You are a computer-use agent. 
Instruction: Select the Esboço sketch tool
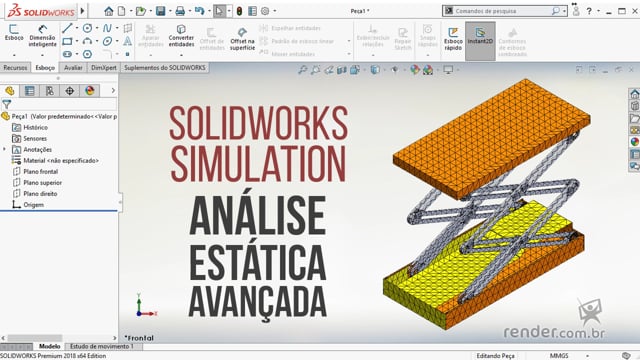click(x=14, y=33)
